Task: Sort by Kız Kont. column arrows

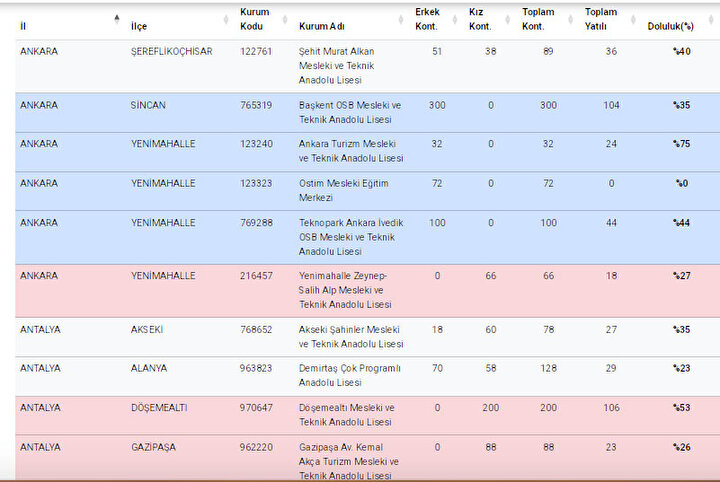Action: [508, 19]
